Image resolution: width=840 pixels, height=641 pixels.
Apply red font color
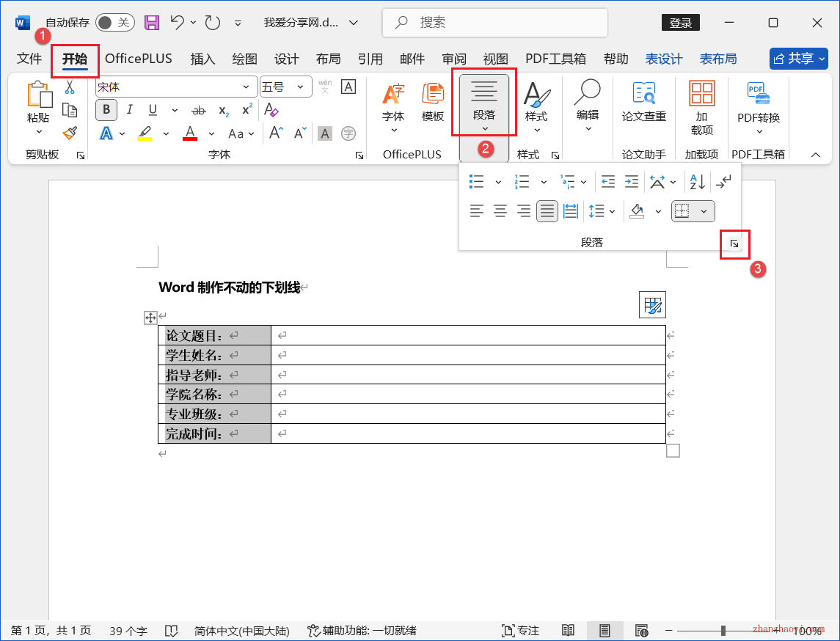pyautogui.click(x=190, y=133)
